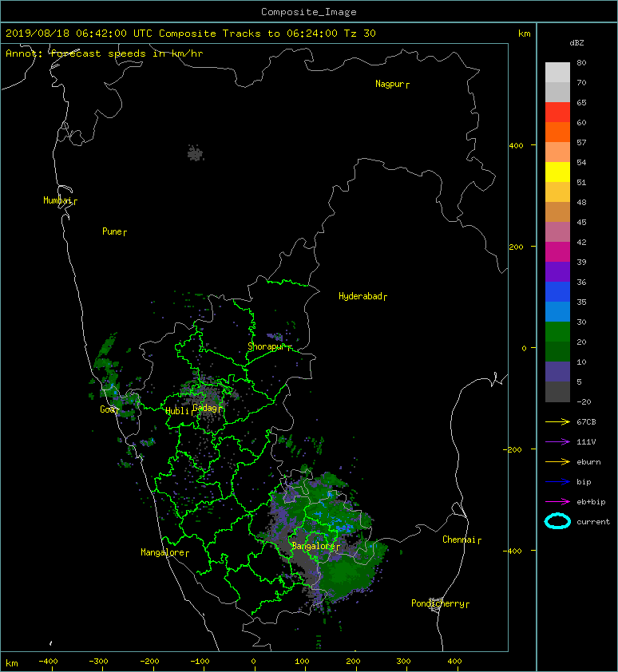Screen dimensions: 618x672
Task: Click the gray echo patch north of Pune
Action: click(x=195, y=153)
